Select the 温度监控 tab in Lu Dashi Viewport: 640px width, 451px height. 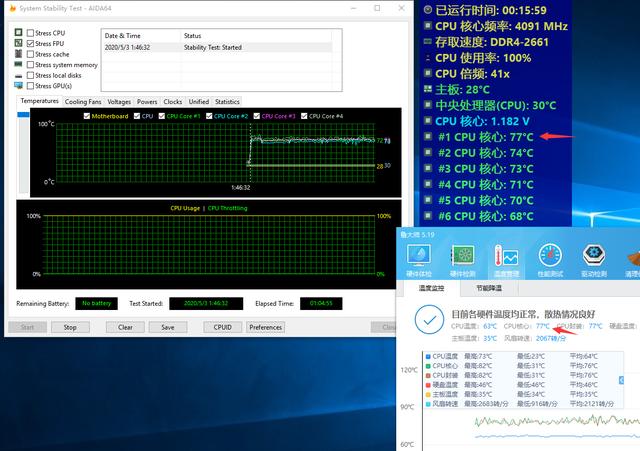[431, 288]
